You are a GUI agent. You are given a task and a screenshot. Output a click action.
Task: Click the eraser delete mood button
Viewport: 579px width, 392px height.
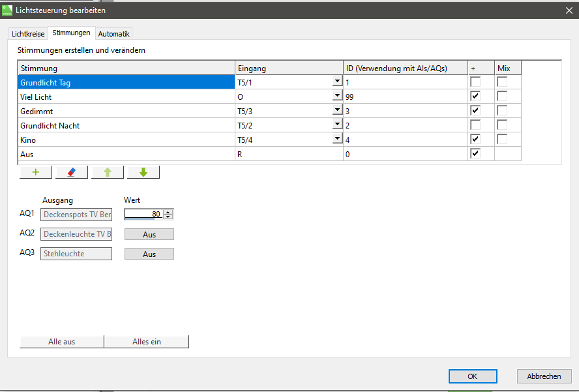71,172
